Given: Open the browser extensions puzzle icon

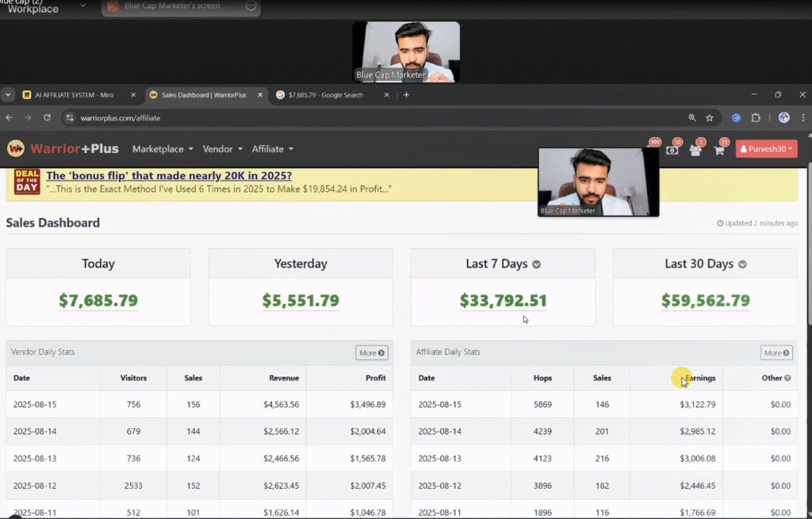Looking at the screenshot, I should coord(756,117).
